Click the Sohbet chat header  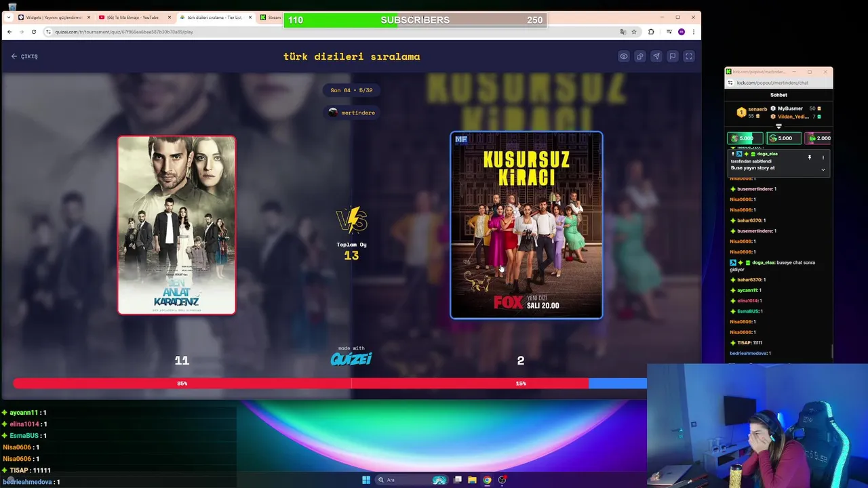778,95
